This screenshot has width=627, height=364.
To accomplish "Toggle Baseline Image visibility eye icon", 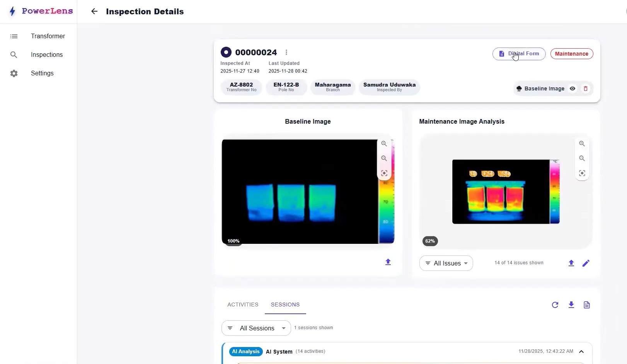I will [572, 88].
